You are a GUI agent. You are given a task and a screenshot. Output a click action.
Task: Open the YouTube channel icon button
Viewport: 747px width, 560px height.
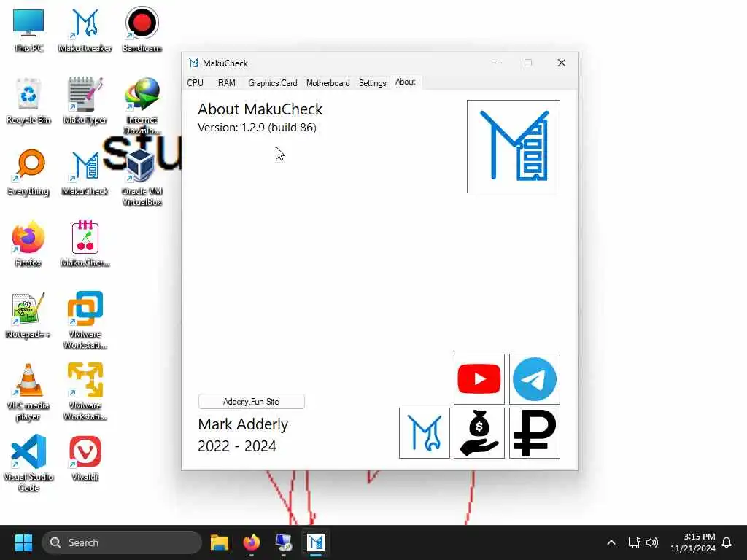(x=479, y=379)
